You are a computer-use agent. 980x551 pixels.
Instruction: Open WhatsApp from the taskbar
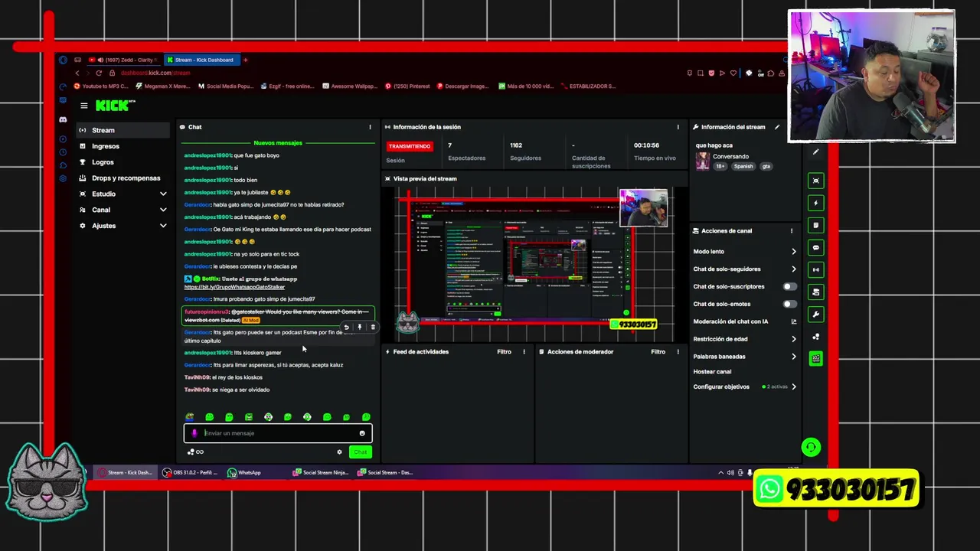tap(244, 473)
